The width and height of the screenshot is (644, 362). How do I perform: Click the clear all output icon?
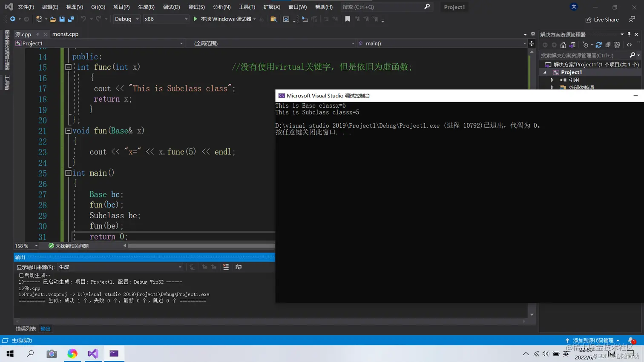(226, 267)
